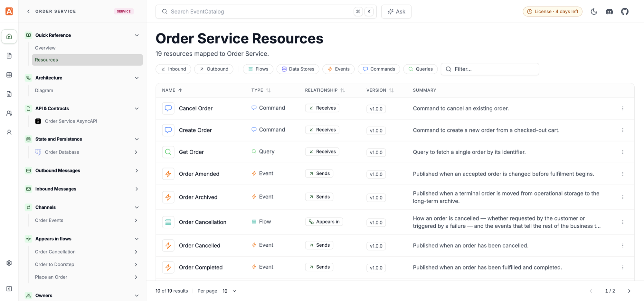The height and width of the screenshot is (301, 644).
Task: Toggle the Data Stores filter chip
Action: 298,69
